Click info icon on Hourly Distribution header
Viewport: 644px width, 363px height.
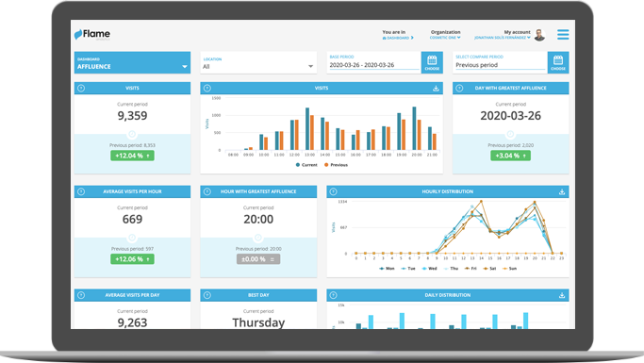click(x=333, y=191)
